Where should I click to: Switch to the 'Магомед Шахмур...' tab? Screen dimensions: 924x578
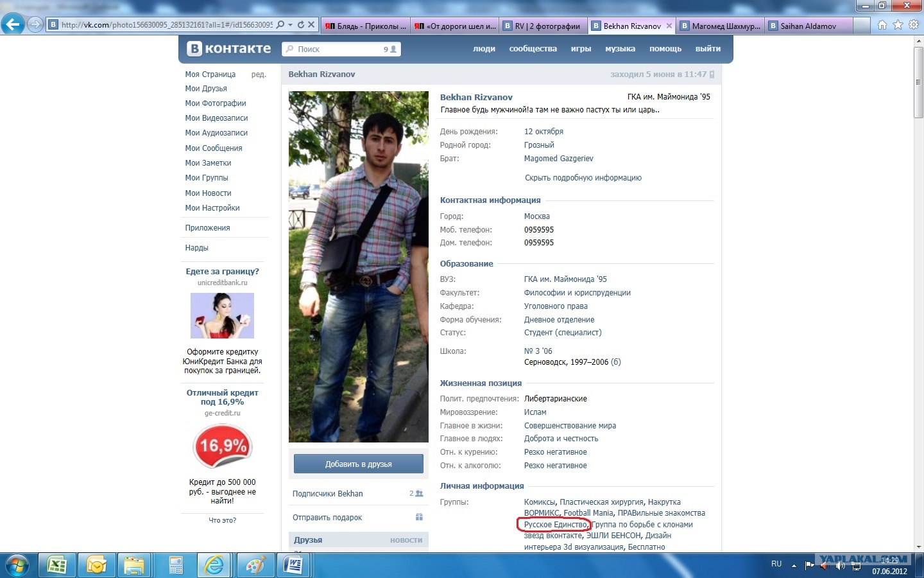(721, 26)
